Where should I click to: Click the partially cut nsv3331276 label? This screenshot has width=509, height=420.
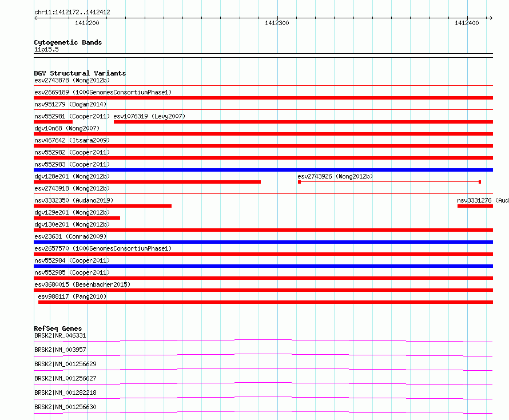coord(483,200)
